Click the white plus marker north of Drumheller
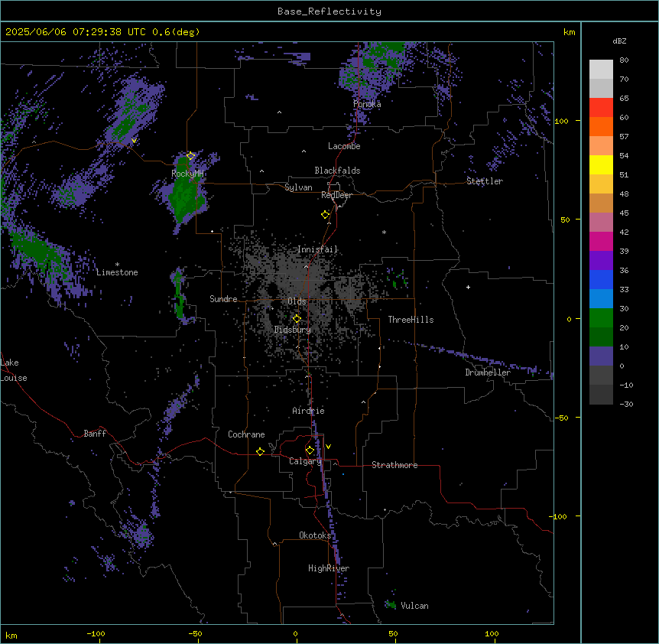Screen dimensions: 659x644 click(468, 287)
